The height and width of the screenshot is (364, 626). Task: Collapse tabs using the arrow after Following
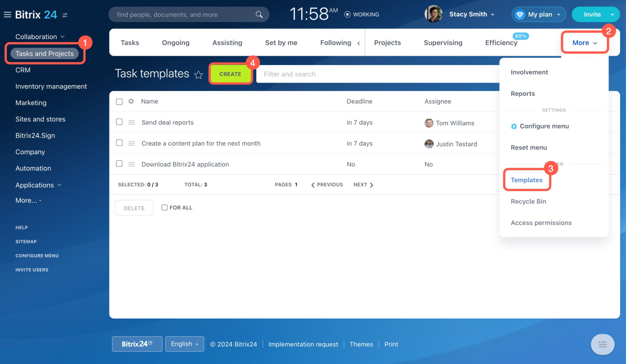pos(358,43)
